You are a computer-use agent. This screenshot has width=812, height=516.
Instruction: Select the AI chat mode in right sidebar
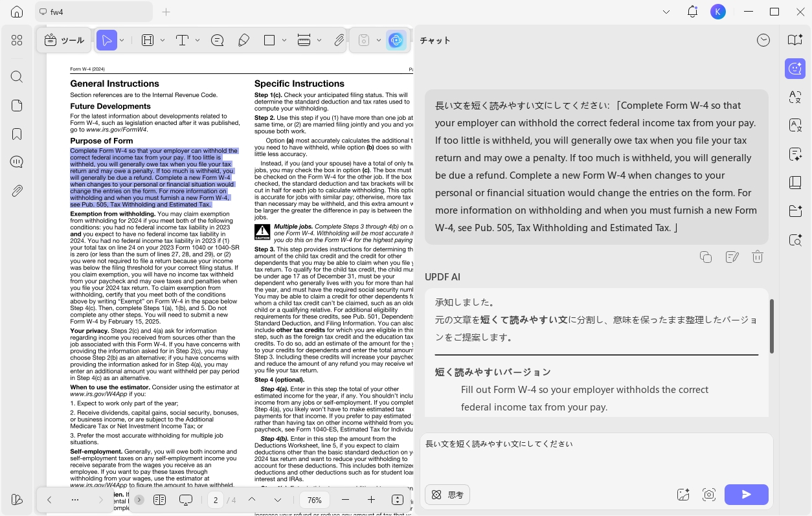coord(795,68)
